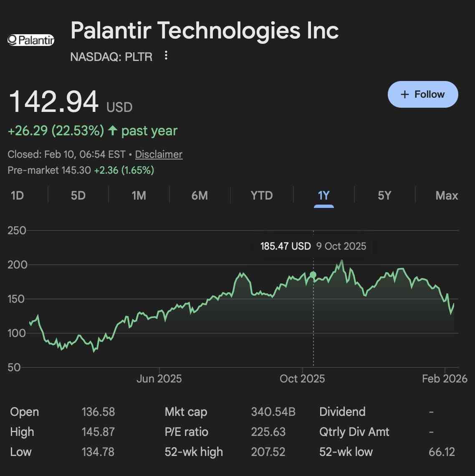The height and width of the screenshot is (476, 475).
Task: Open the Disclaimer link
Action: coord(159,154)
